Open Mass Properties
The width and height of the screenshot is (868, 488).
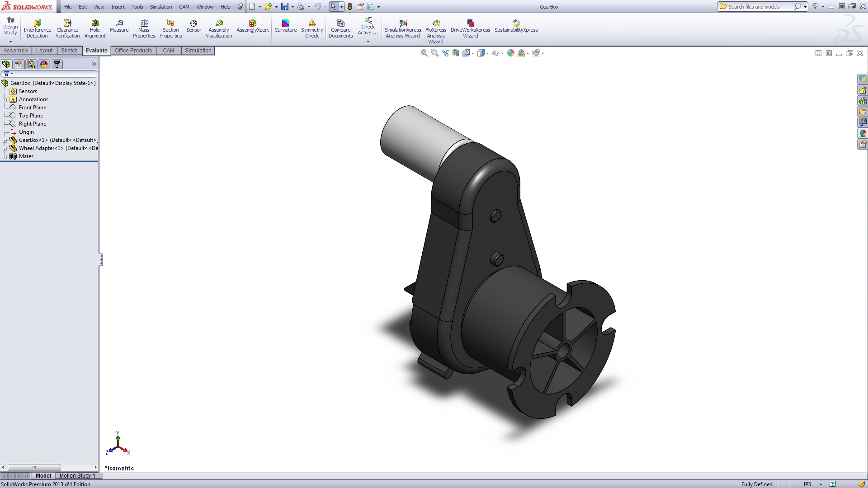[x=144, y=28]
